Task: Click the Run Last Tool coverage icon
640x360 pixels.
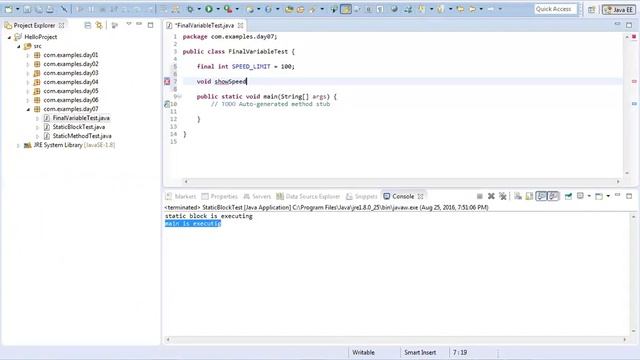Action: [228, 9]
